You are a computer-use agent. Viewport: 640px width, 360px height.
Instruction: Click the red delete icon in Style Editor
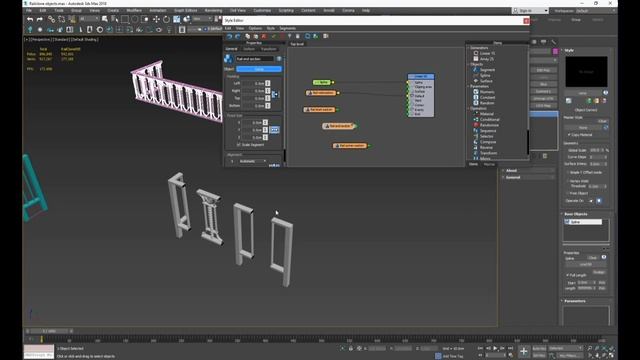coord(264,36)
